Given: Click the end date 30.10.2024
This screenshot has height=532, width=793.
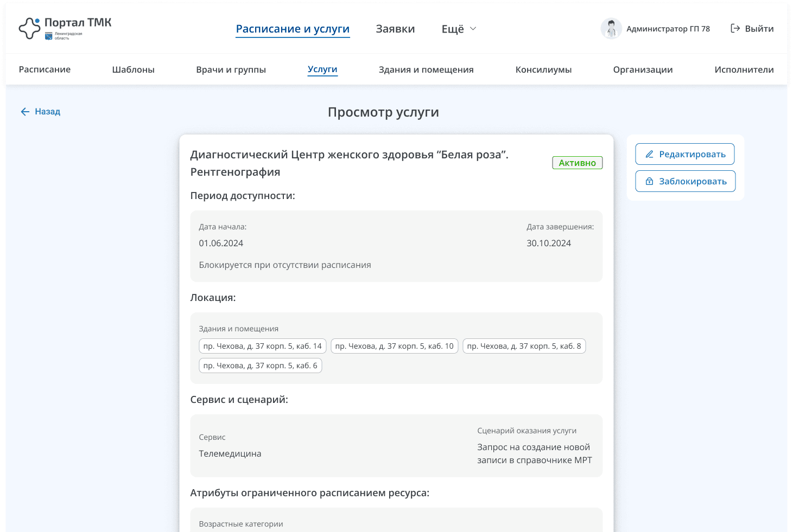Looking at the screenshot, I should click(549, 243).
